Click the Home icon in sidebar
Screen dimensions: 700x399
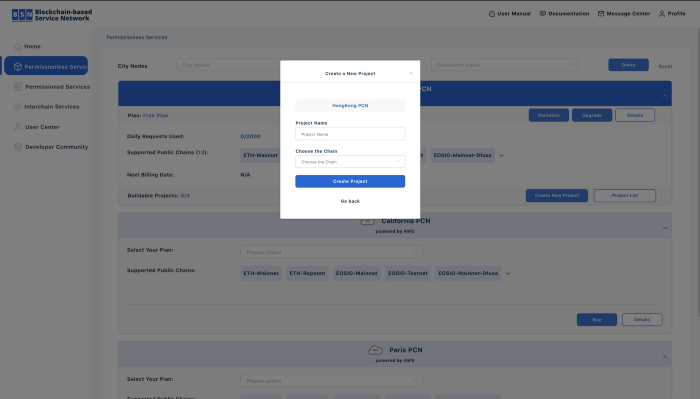click(18, 46)
